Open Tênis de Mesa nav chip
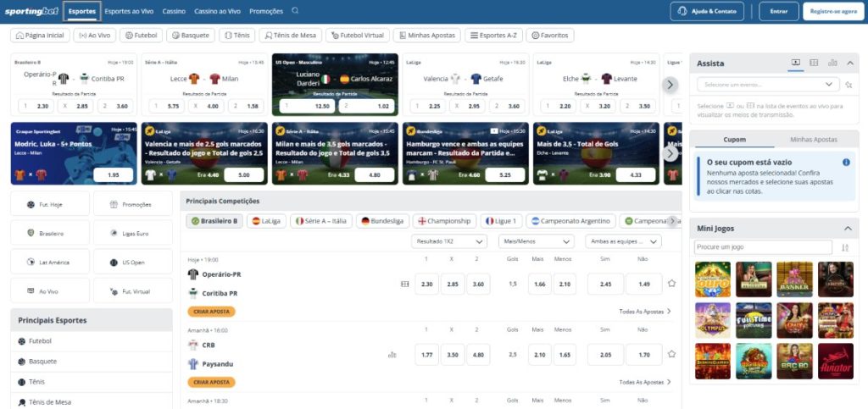 [x=290, y=36]
